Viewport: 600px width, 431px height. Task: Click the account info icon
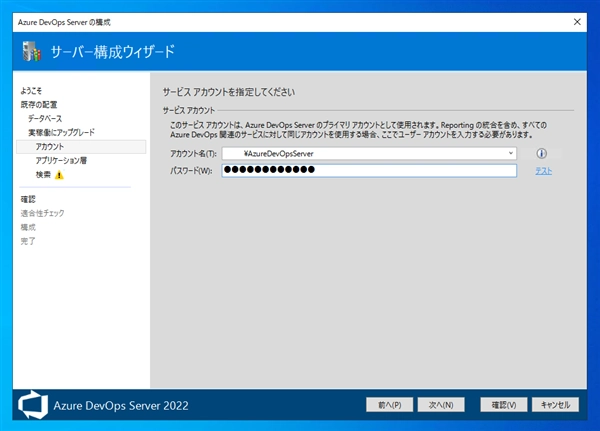tap(541, 153)
